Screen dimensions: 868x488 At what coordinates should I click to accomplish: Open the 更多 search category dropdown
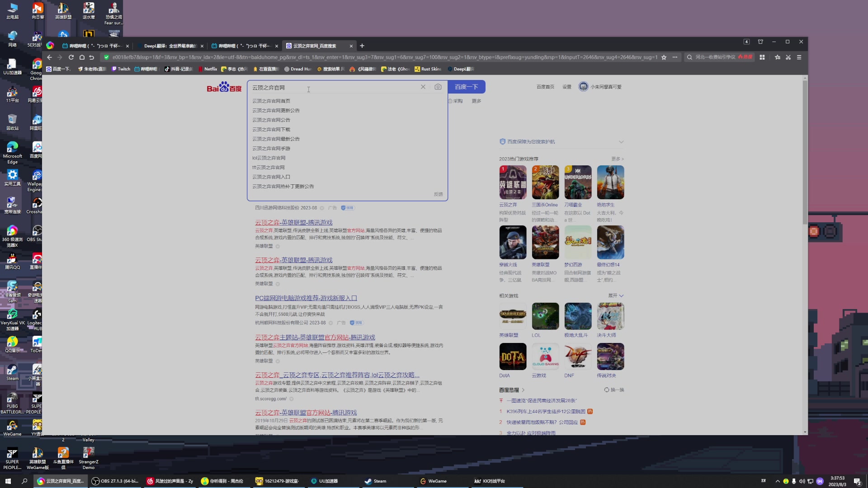[x=476, y=101]
